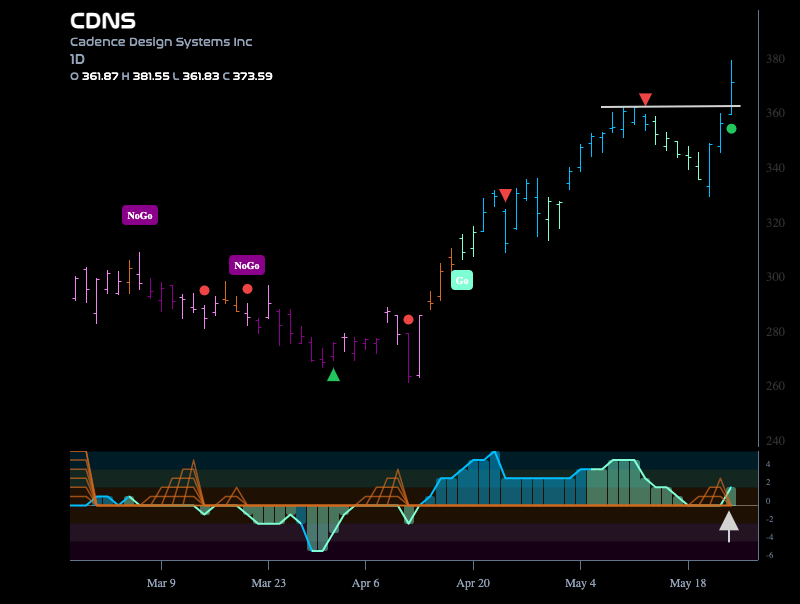Click the May 18 date label

688,583
